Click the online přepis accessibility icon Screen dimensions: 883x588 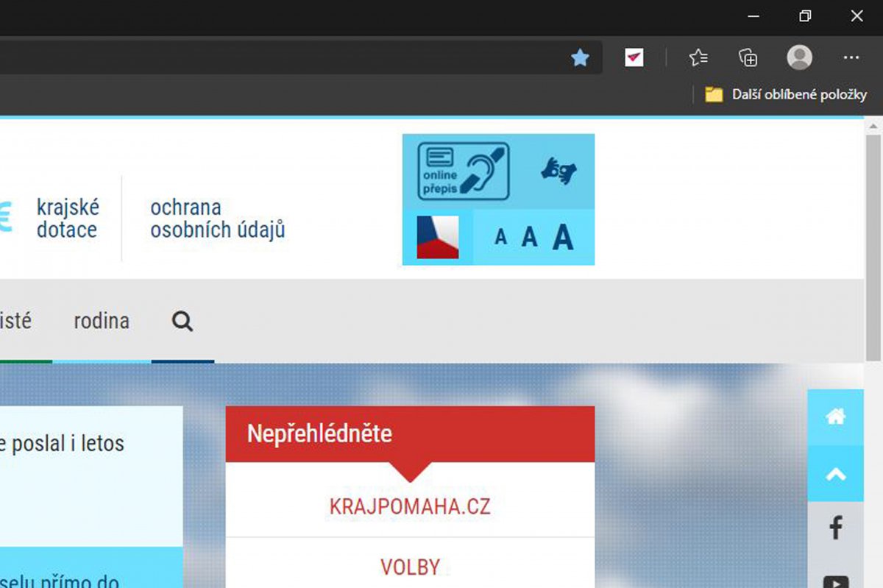tap(464, 171)
